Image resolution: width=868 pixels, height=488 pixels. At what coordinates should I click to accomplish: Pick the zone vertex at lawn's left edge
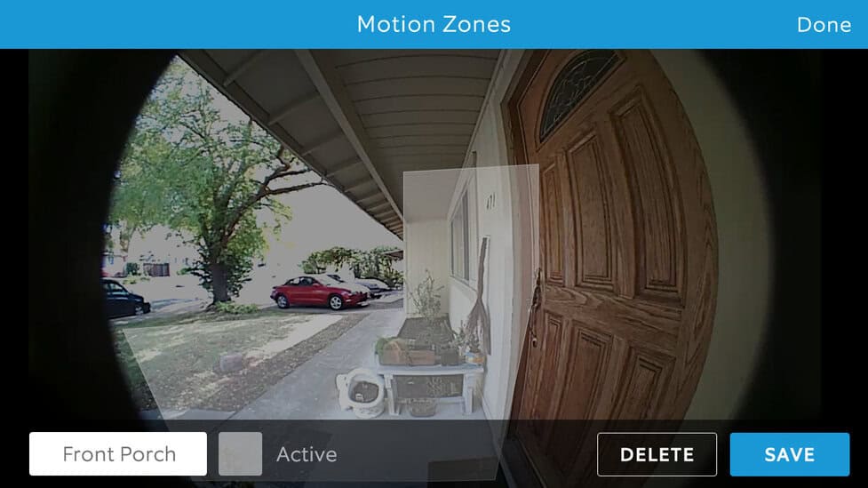click(123, 331)
